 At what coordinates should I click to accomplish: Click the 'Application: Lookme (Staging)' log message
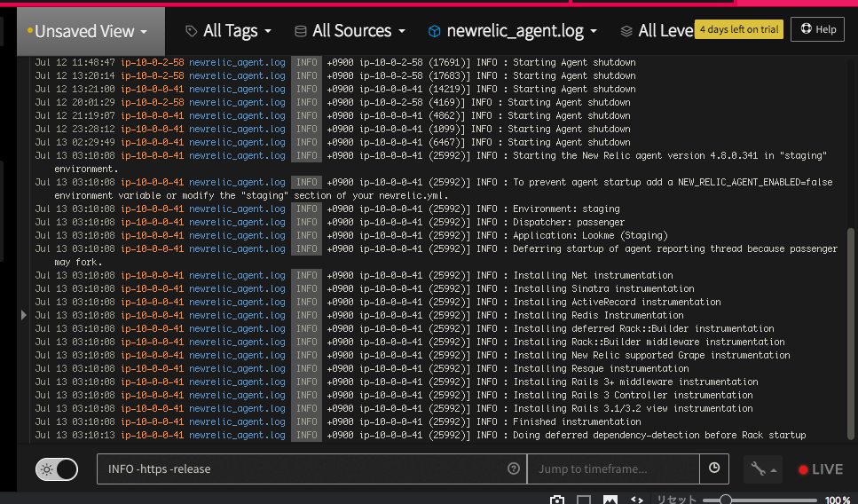coord(590,235)
